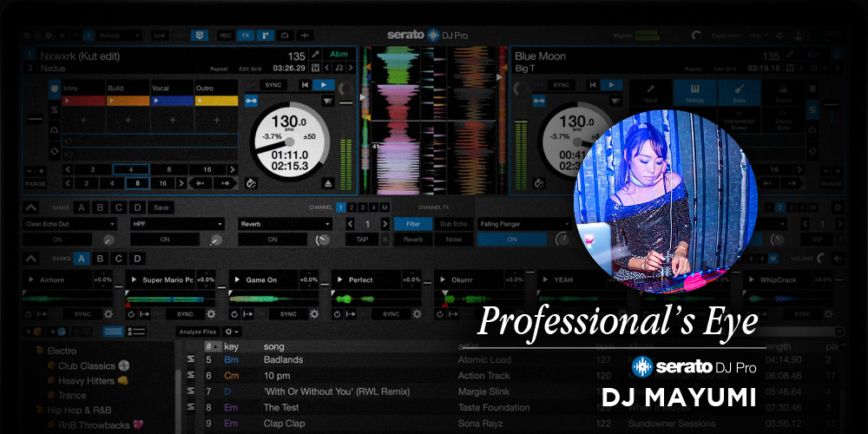Select the Dub Echo channel FX
The width and height of the screenshot is (868, 434).
(x=453, y=224)
